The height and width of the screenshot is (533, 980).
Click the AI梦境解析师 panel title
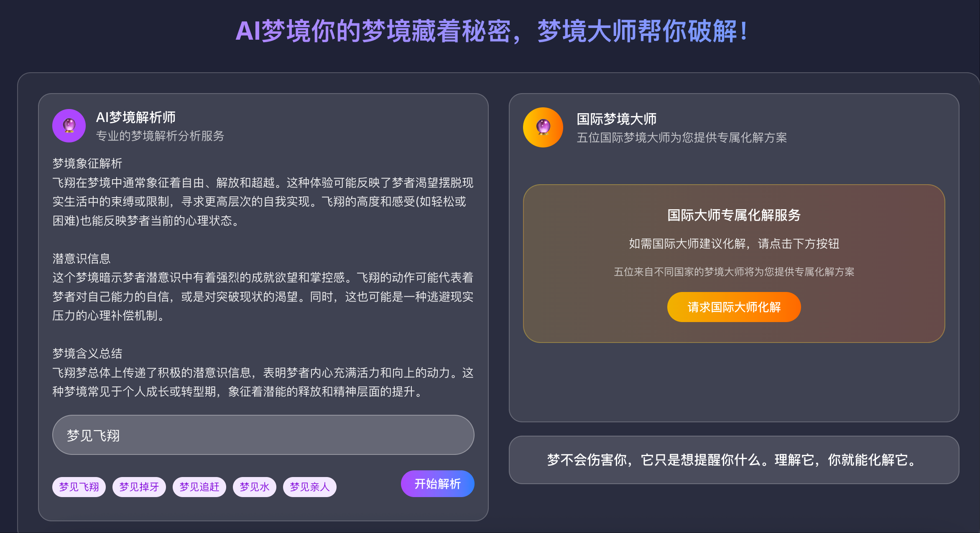[135, 118]
